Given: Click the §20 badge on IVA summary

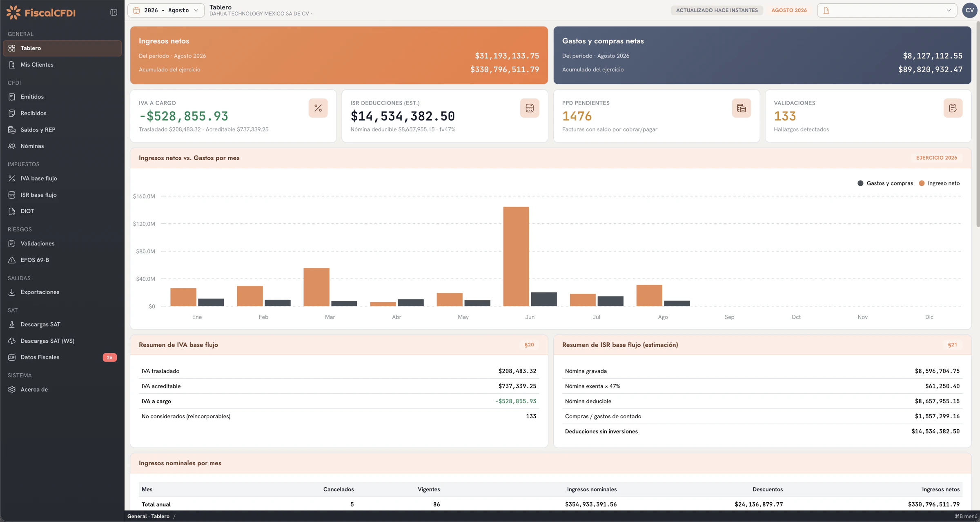Looking at the screenshot, I should (x=529, y=345).
